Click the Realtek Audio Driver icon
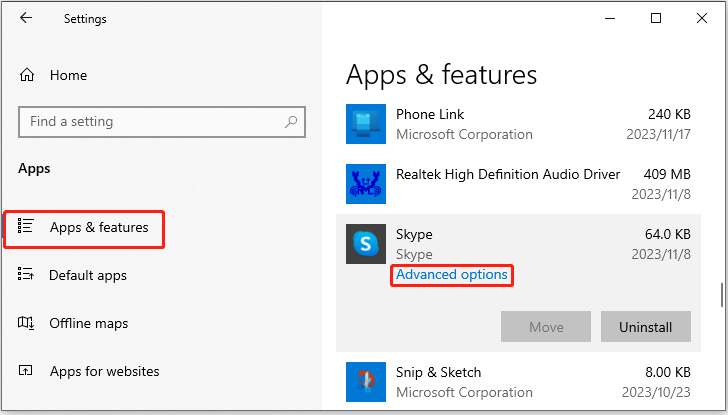Screen dimensions: 728x415 (366, 184)
